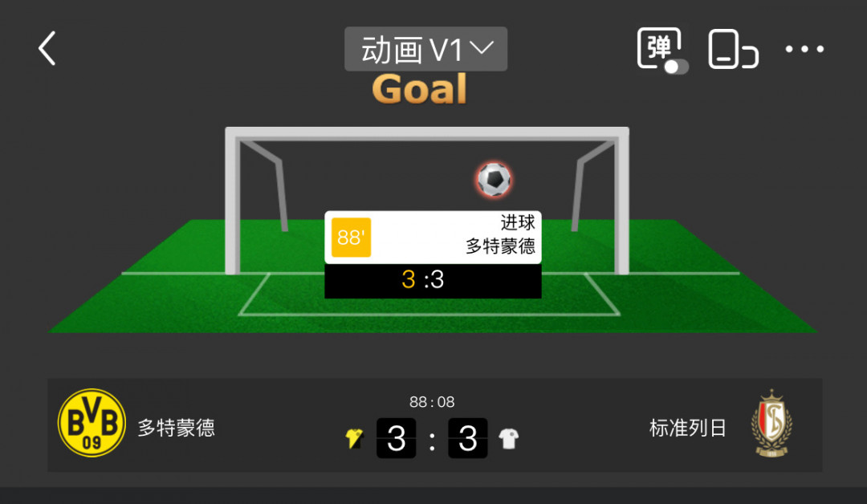Click the chevron beside 动画 V1
The image size is (867, 504).
coord(482,48)
